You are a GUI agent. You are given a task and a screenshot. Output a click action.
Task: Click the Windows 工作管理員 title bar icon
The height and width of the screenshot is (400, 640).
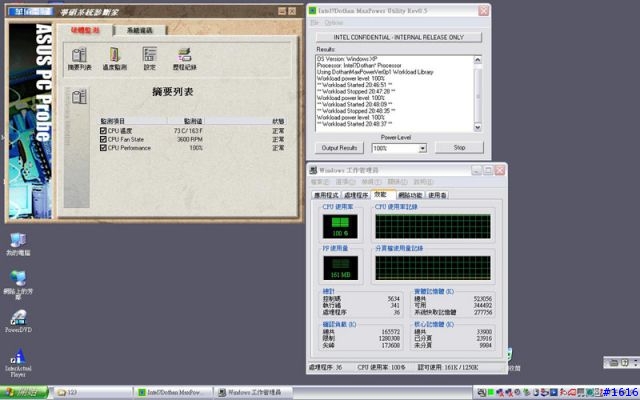(313, 170)
